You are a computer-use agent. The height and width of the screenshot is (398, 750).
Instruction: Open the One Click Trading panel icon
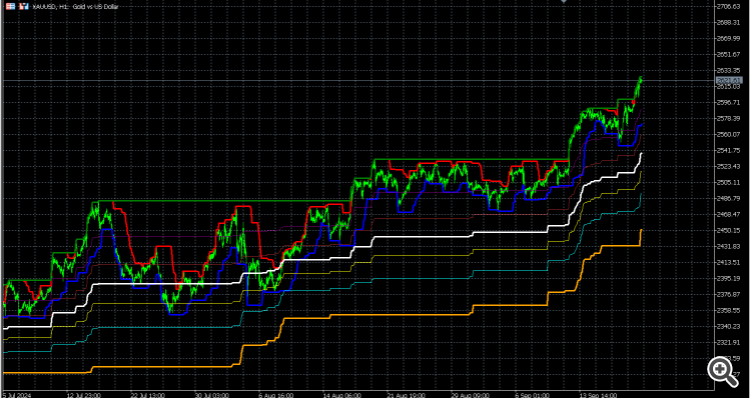[10, 6]
